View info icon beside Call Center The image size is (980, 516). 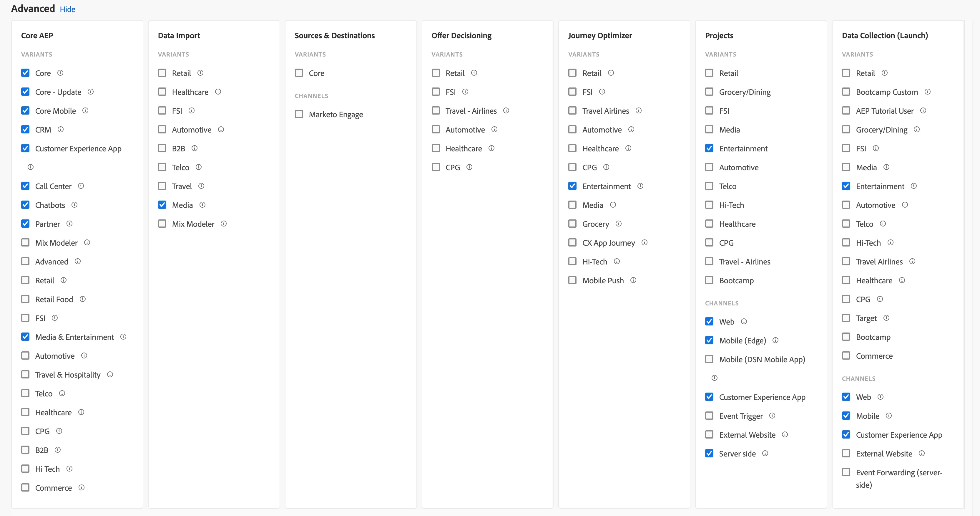click(x=81, y=186)
